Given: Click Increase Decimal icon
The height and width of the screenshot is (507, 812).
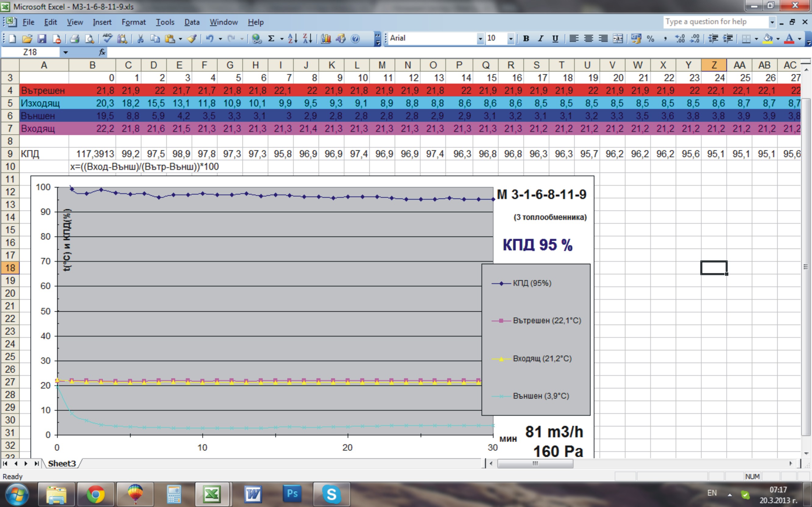Looking at the screenshot, I should coord(680,39).
